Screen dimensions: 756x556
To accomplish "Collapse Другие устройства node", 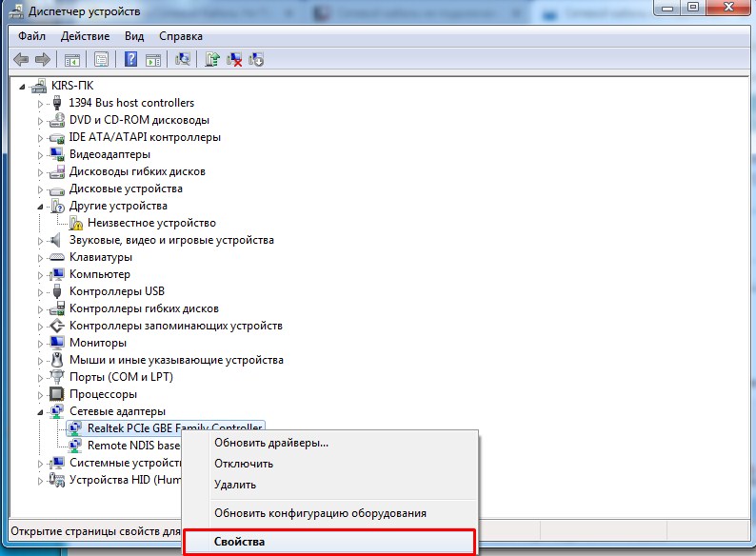I will click(41, 207).
